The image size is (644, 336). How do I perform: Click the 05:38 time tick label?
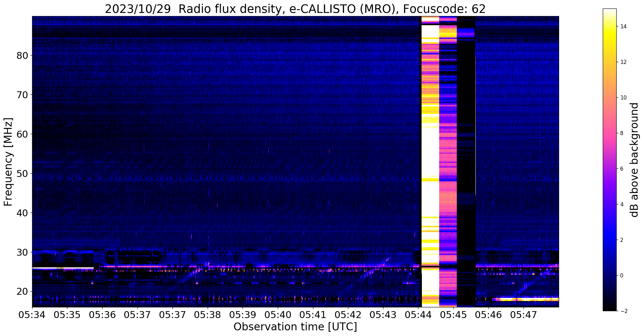click(207, 315)
